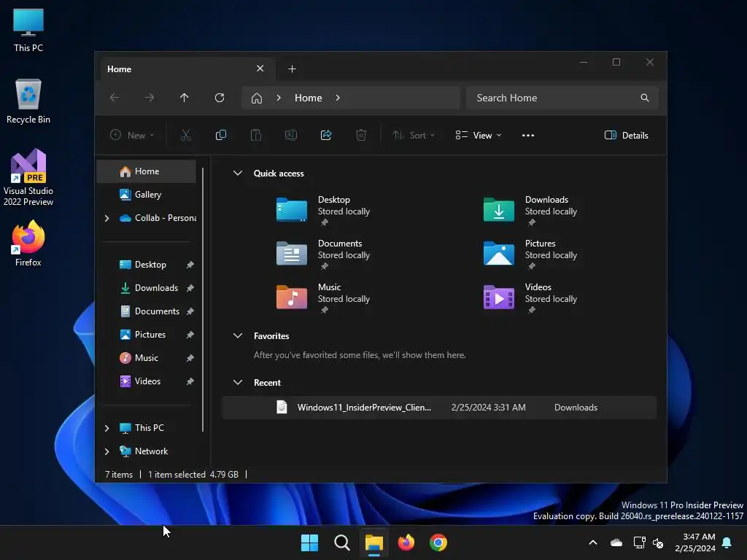Viewport: 747px width, 560px height.
Task: Unpin Downloads in navigation pane
Action: pyautogui.click(x=190, y=288)
